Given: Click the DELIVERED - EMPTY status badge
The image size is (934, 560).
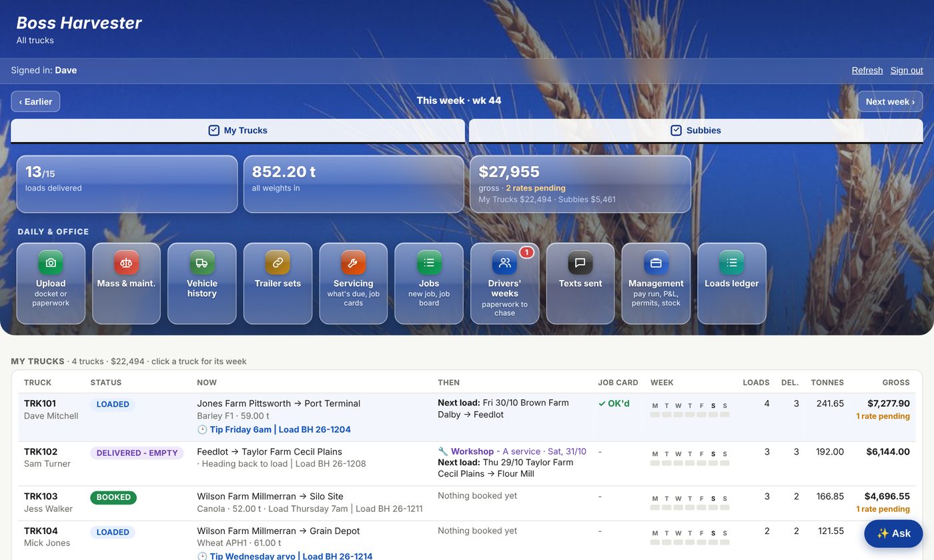Looking at the screenshot, I should point(137,453).
